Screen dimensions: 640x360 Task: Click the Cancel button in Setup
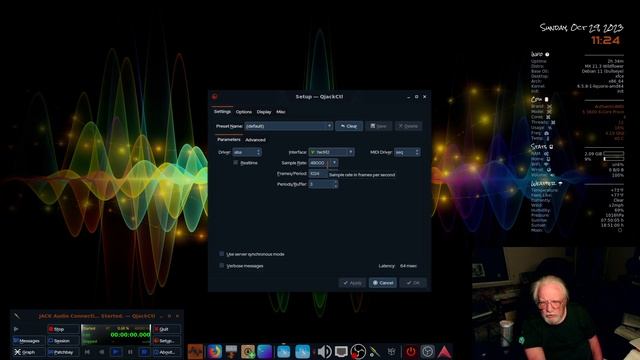(383, 283)
